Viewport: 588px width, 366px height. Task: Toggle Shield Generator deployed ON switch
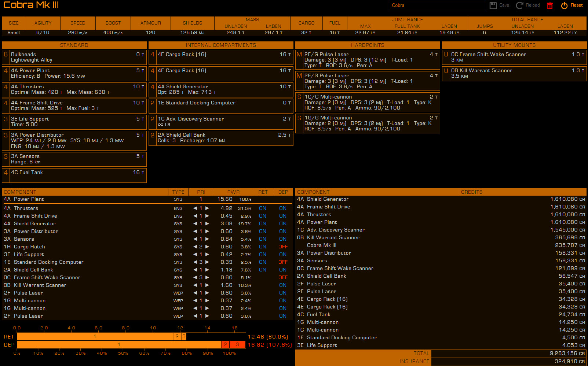point(283,223)
